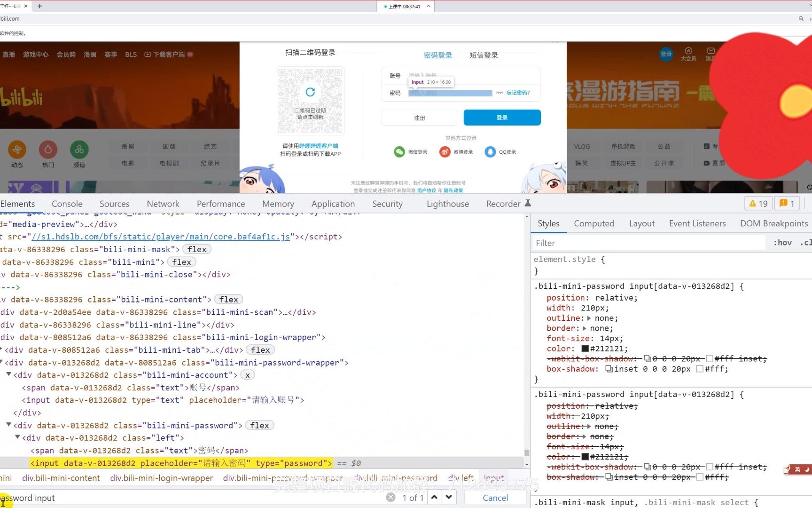Open the core.baf4af1c.js script link
812x508 pixels.
click(161, 237)
